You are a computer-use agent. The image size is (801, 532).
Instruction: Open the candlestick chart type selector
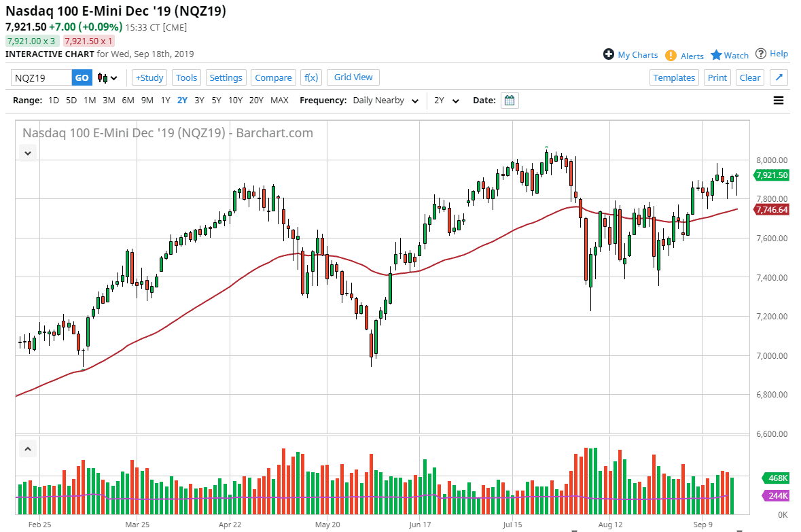point(107,77)
